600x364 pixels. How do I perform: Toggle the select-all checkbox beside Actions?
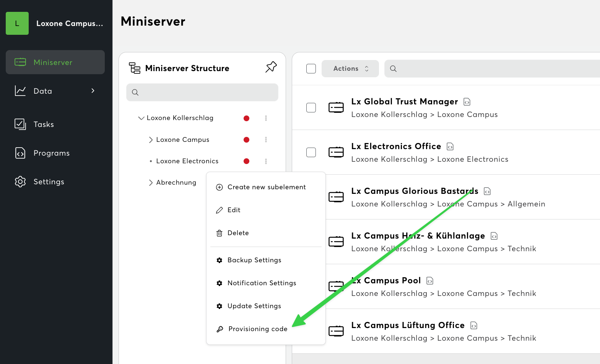(x=311, y=68)
